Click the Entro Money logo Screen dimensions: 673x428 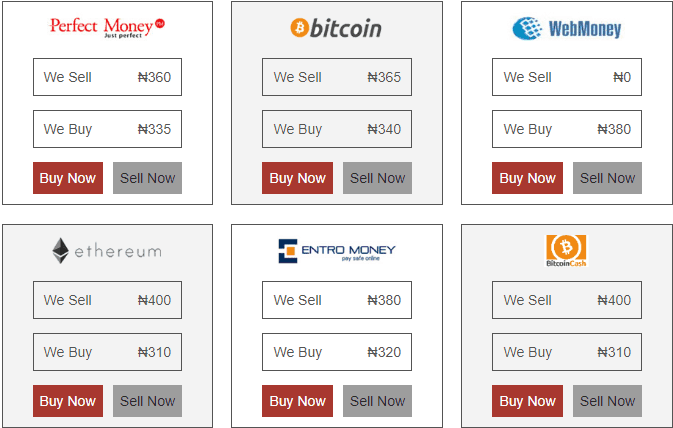pyautogui.click(x=337, y=251)
